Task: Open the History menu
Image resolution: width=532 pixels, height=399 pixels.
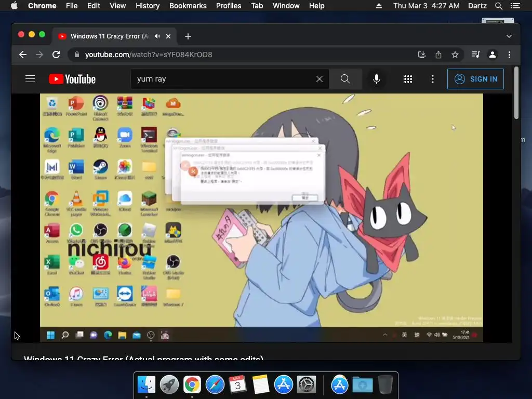Action: [x=148, y=6]
